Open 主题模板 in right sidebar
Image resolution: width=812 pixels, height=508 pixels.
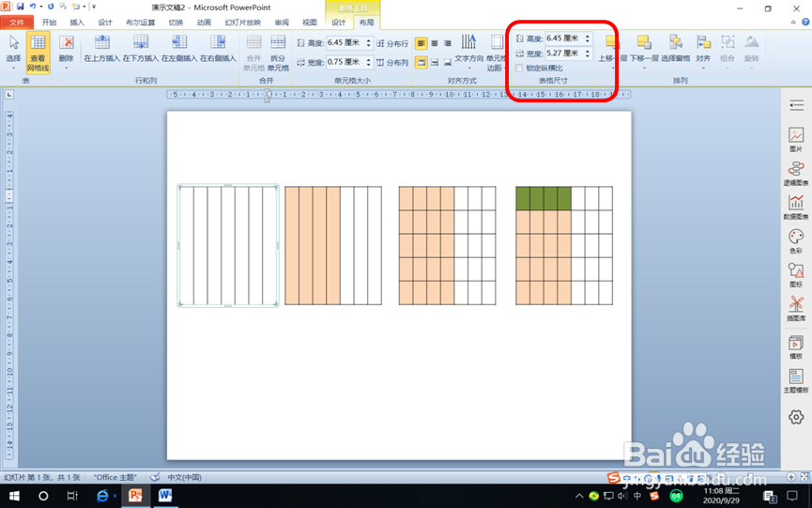tap(796, 381)
